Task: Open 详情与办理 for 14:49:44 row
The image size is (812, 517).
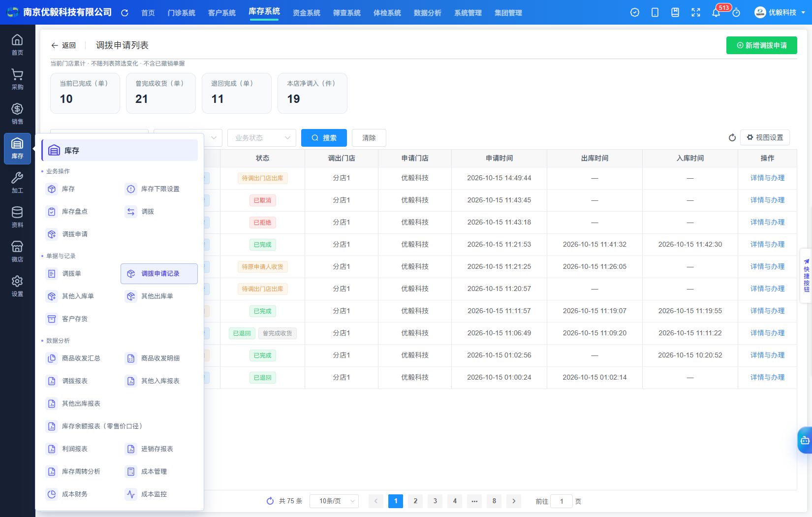Action: pyautogui.click(x=767, y=178)
